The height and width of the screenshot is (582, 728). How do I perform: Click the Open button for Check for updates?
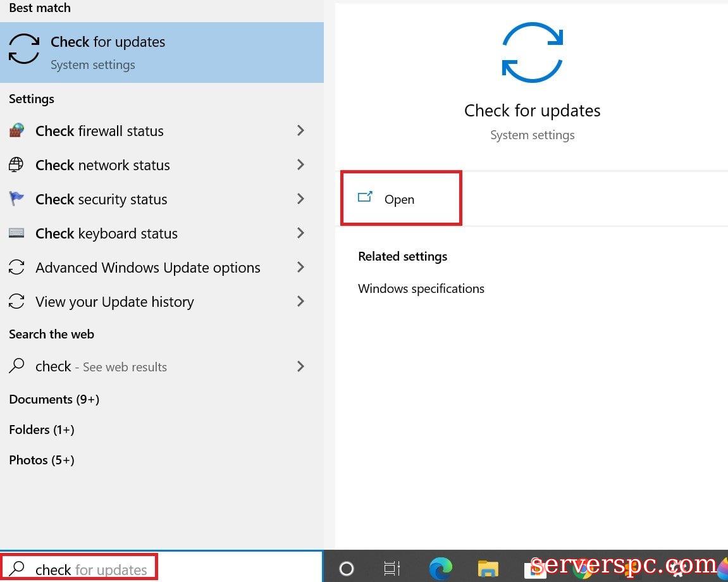pyautogui.click(x=399, y=199)
